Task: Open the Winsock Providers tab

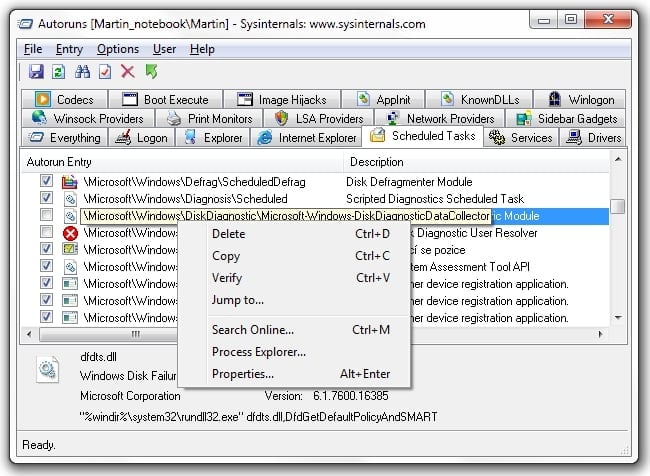Action: point(88,119)
